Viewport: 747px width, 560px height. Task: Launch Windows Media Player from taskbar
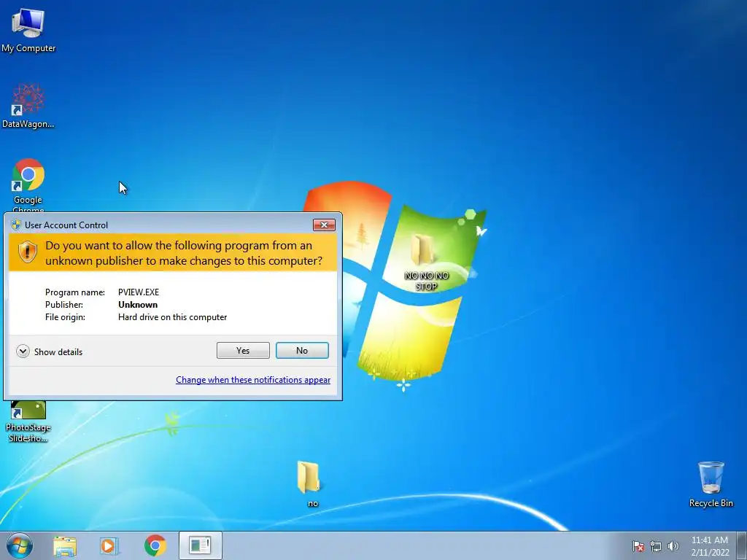click(109, 545)
